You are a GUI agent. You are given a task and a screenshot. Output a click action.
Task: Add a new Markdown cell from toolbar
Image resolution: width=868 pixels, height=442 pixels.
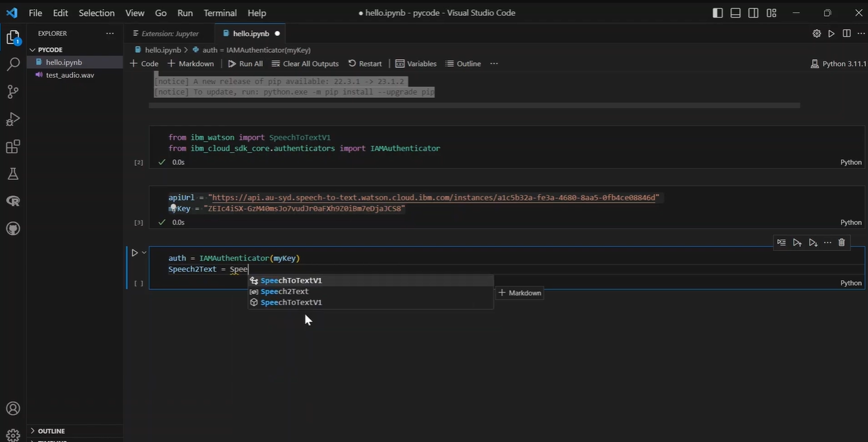click(x=190, y=63)
